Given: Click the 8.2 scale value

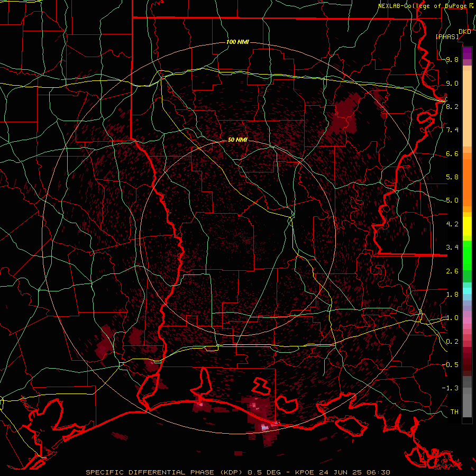Looking at the screenshot, I should [x=452, y=106].
